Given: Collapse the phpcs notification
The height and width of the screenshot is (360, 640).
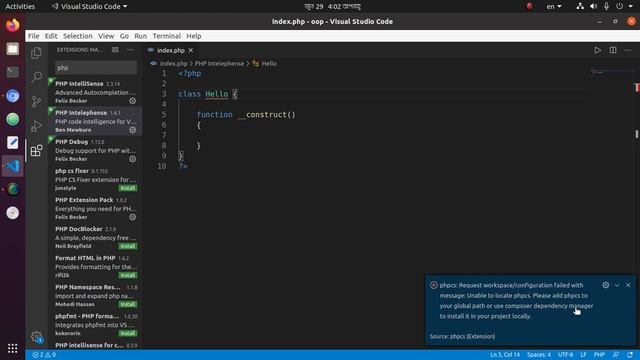Looking at the screenshot, I should [617, 285].
